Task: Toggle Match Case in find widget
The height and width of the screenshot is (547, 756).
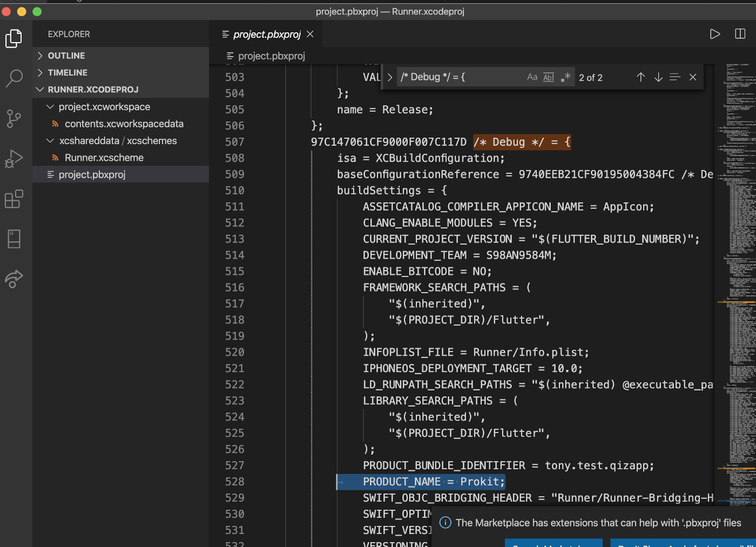Action: click(x=532, y=77)
